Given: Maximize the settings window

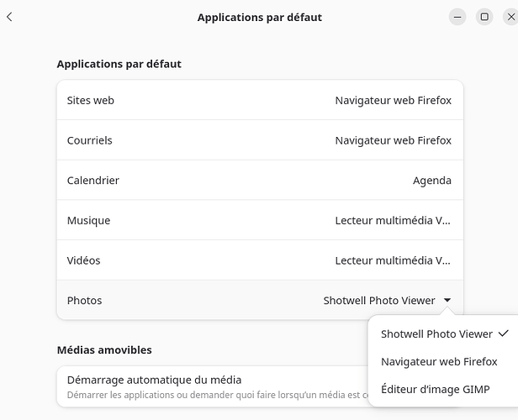Looking at the screenshot, I should pyautogui.click(x=484, y=17).
